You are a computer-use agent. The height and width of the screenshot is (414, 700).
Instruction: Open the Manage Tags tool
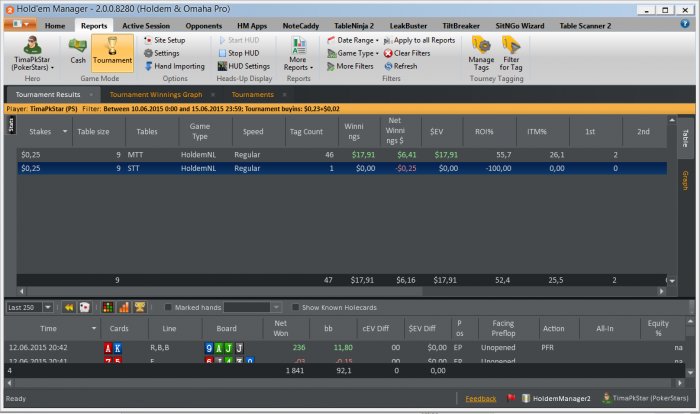pos(481,52)
